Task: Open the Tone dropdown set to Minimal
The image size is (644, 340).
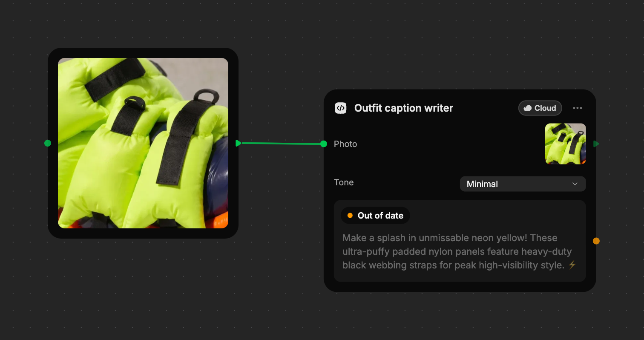Action: (x=523, y=184)
